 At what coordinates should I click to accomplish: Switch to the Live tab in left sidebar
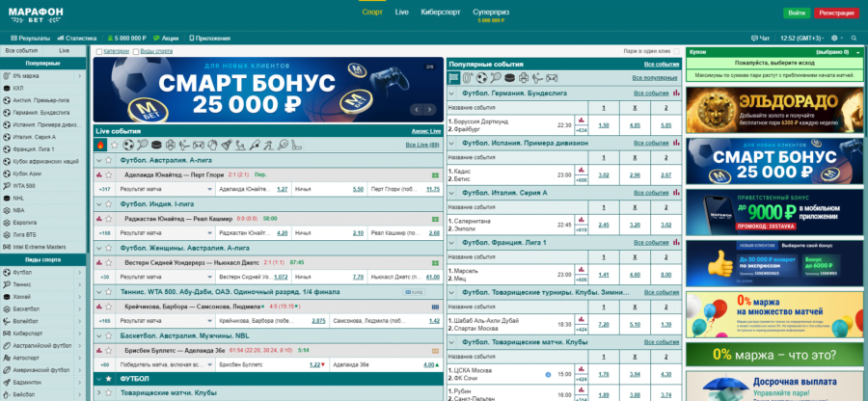pyautogui.click(x=65, y=50)
